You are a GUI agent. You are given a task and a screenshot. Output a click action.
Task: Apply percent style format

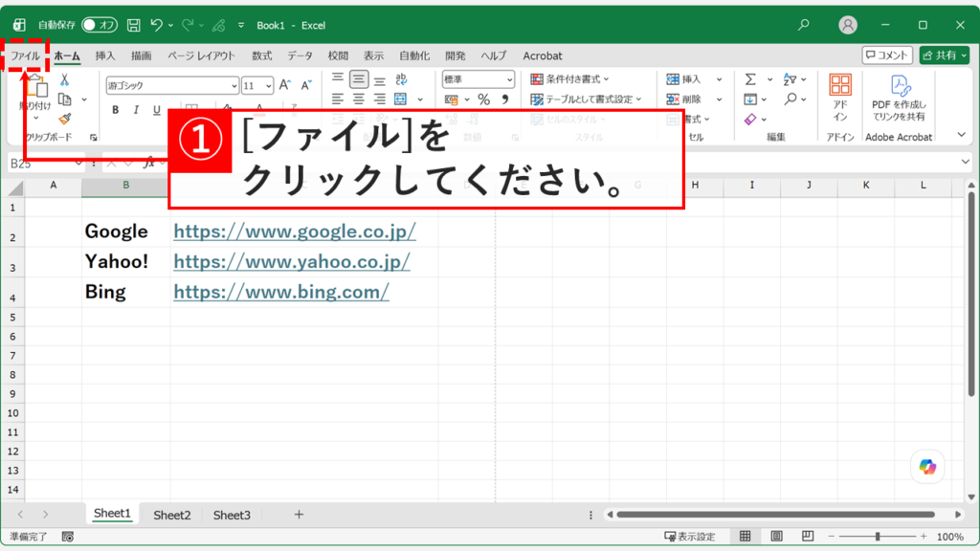click(x=483, y=99)
